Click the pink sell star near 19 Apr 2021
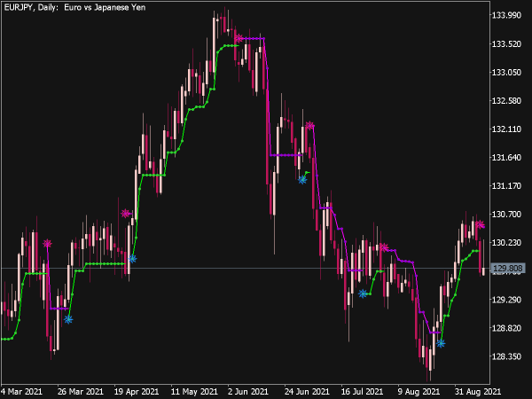This screenshot has width=532, height=399. [x=126, y=214]
